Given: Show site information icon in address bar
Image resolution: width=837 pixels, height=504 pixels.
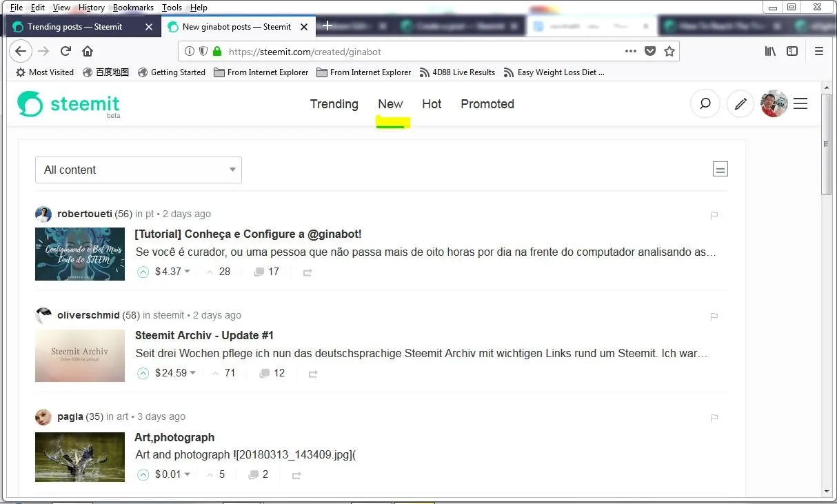Looking at the screenshot, I should (x=190, y=51).
